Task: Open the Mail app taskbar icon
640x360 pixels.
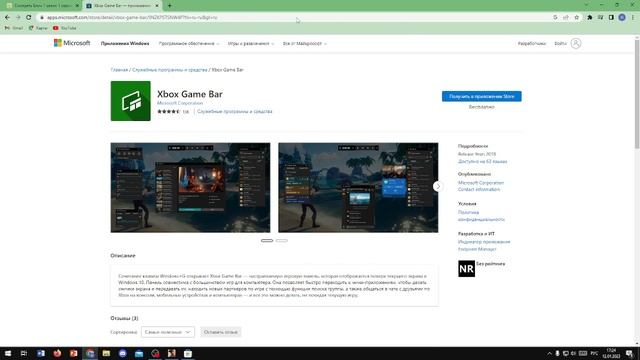Action: click(139, 353)
